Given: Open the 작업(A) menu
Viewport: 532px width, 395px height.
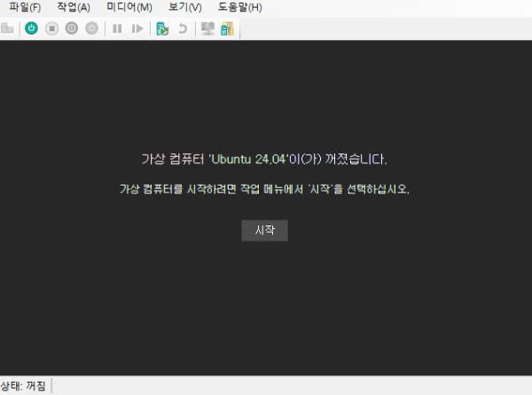Looking at the screenshot, I should 74,7.
